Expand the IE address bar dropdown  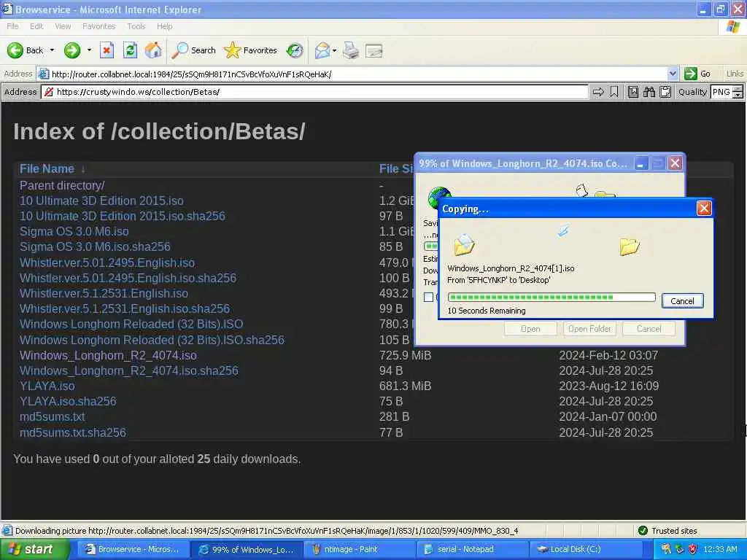coord(673,74)
